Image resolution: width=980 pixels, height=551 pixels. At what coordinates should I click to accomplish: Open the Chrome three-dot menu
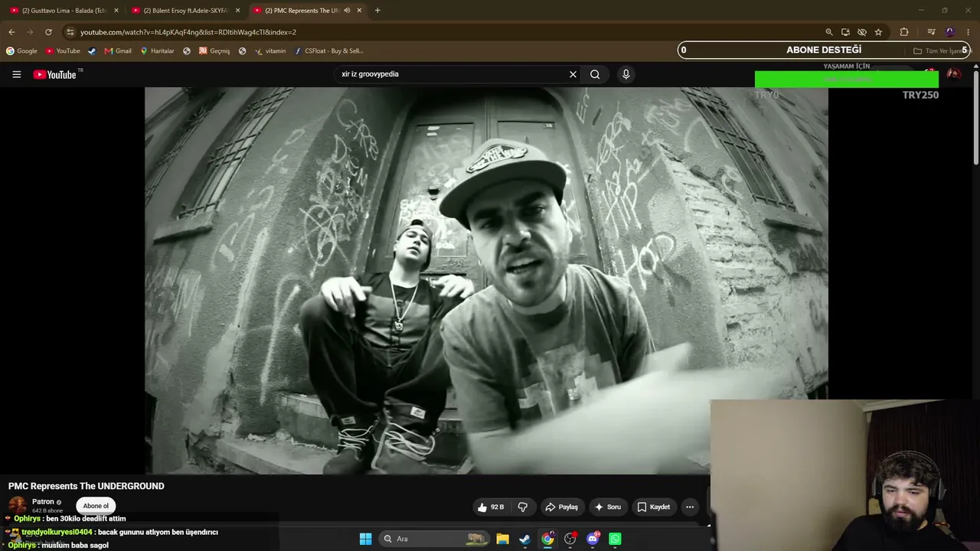tap(969, 32)
